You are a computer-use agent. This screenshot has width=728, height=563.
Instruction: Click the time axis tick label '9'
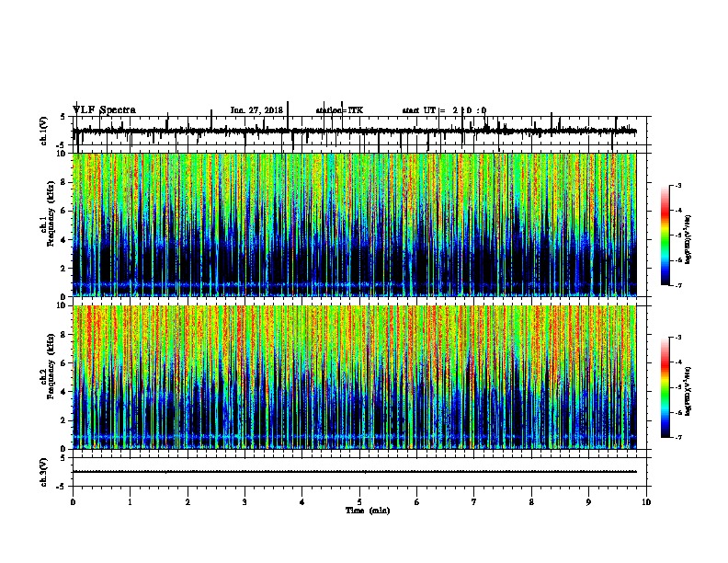click(x=588, y=502)
